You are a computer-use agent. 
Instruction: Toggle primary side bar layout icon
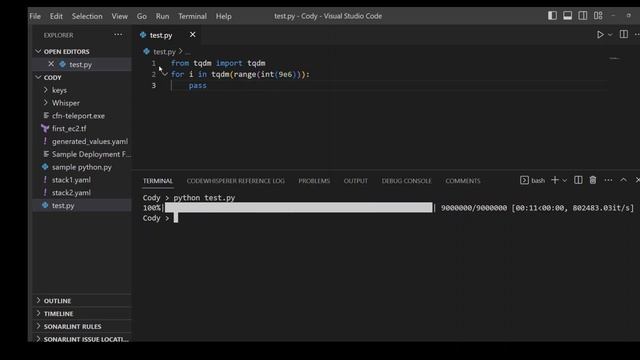tap(552, 16)
